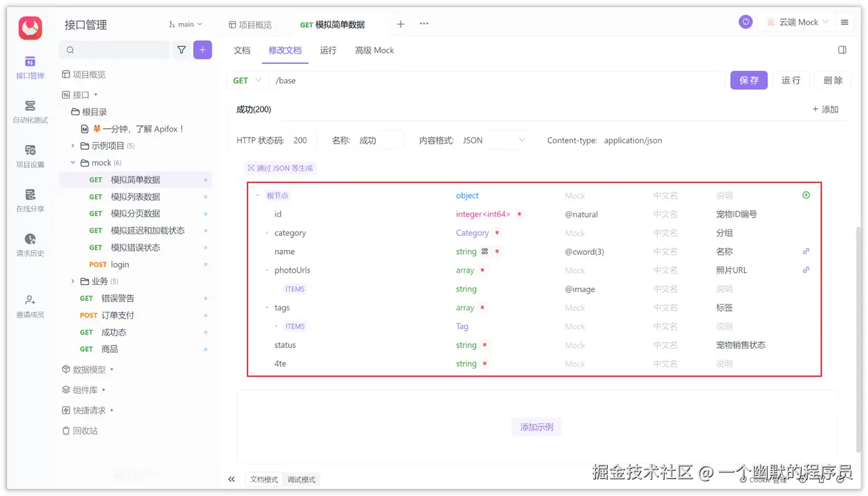Open the main branch dropdown

186,24
